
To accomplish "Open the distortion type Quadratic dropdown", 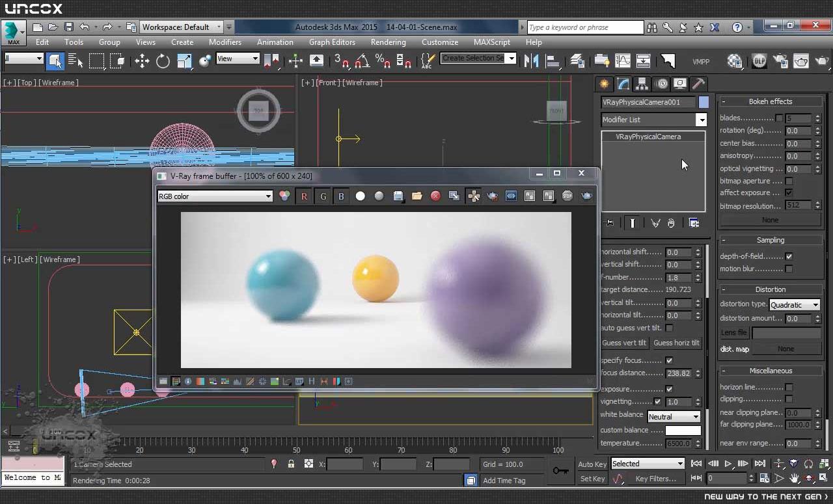I will 795,305.
